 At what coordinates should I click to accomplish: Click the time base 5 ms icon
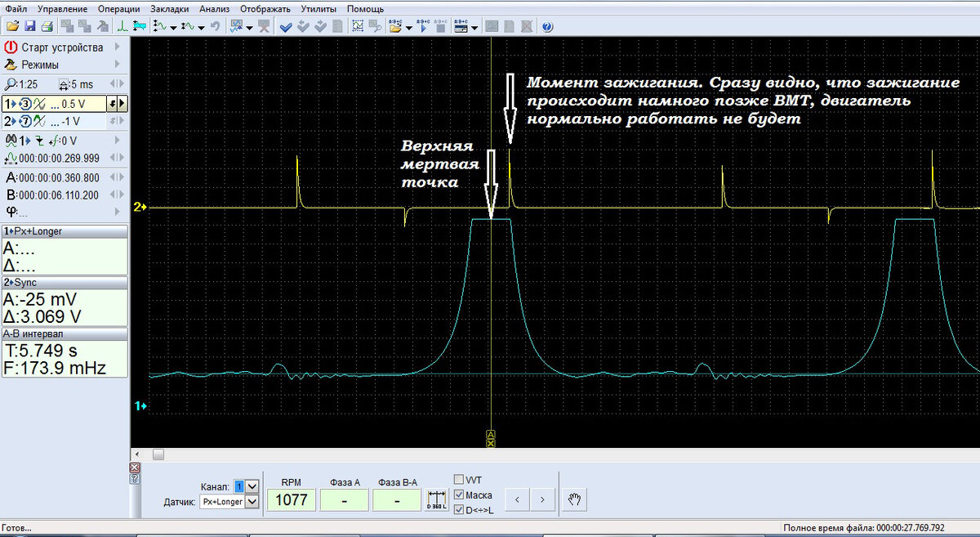click(x=63, y=85)
